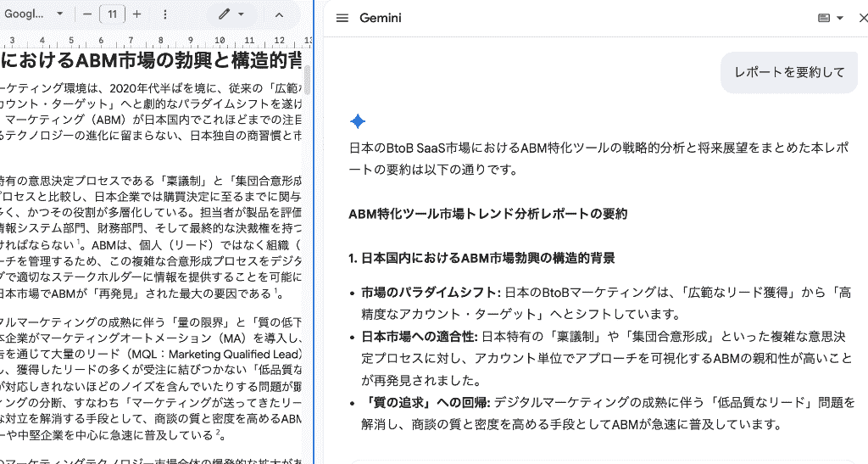
Task: Collapse the toolbar with the up chevron
Action: [279, 15]
